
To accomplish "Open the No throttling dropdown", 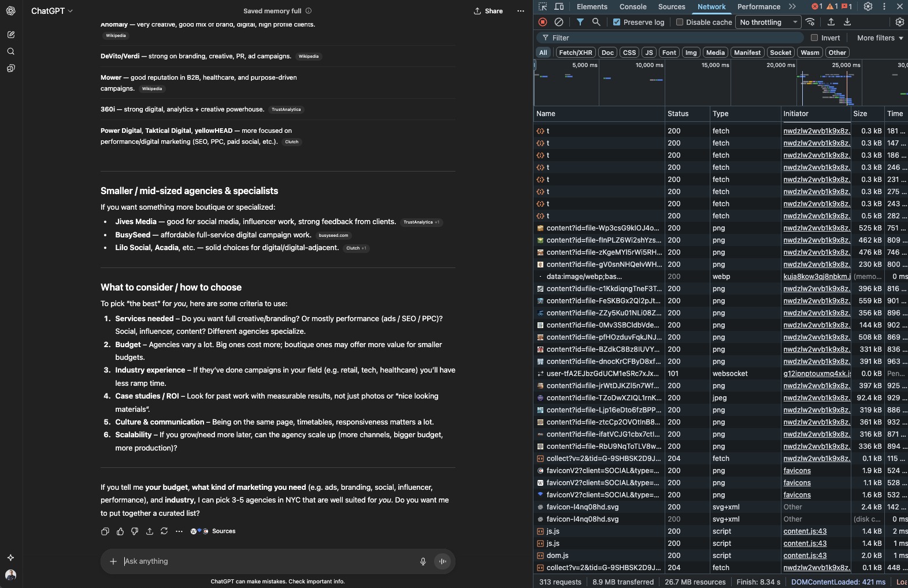I will click(768, 23).
